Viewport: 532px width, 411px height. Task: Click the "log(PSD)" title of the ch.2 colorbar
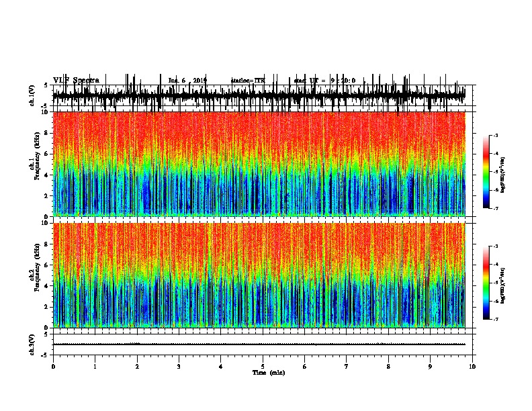click(x=502, y=286)
